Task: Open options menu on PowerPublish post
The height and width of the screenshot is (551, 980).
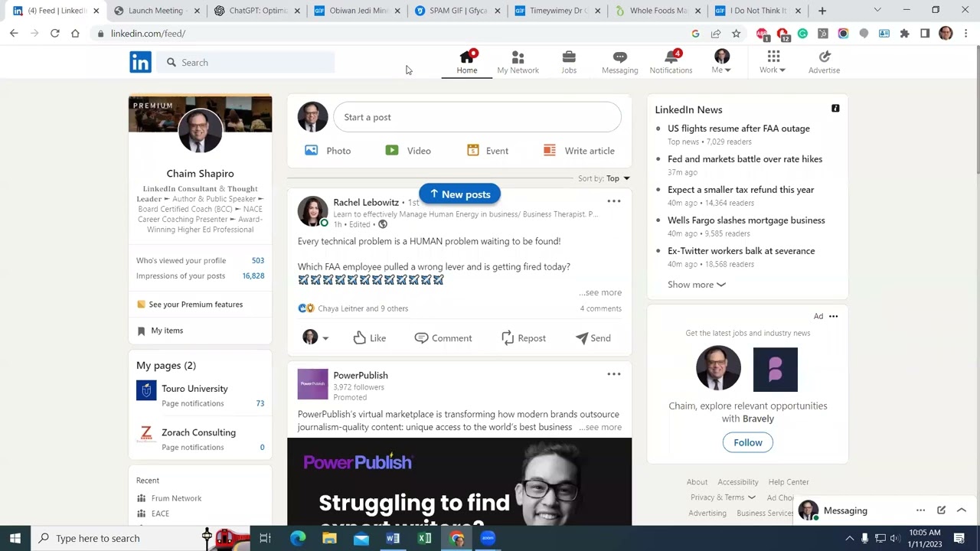Action: tap(613, 374)
